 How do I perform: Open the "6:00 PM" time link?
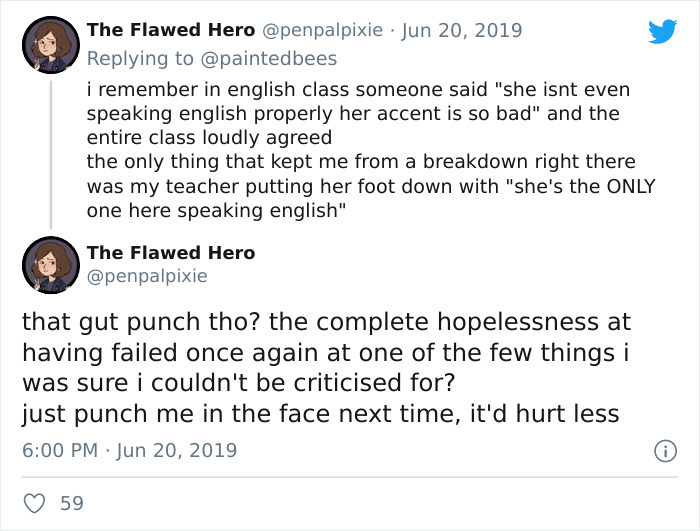point(59,450)
